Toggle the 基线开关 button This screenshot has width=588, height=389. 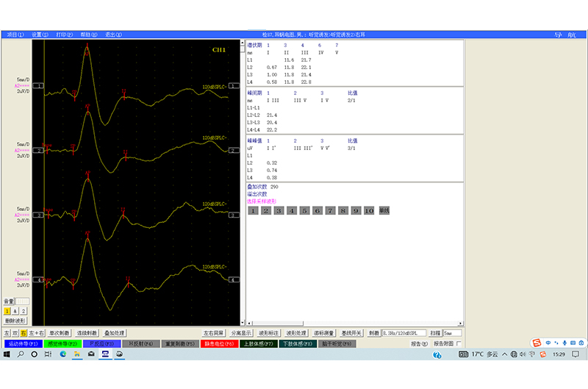351,333
